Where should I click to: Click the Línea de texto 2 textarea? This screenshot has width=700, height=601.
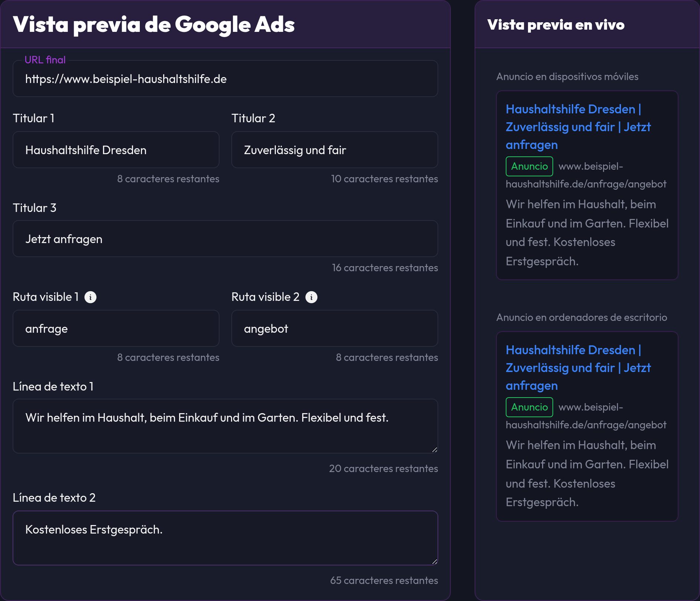point(225,538)
